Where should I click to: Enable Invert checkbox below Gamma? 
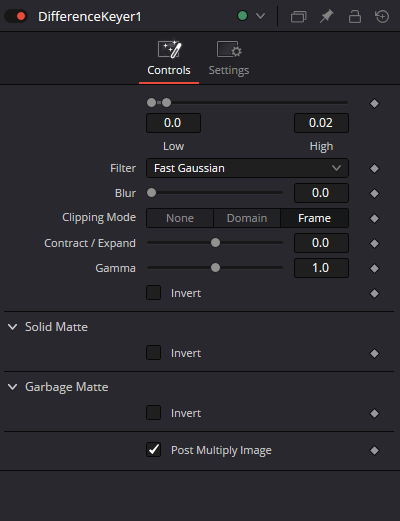(153, 293)
